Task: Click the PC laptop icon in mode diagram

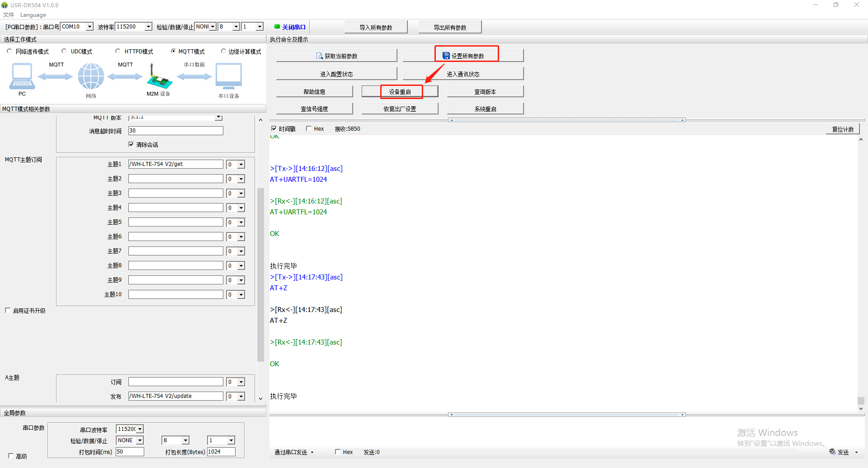Action: tap(22, 76)
